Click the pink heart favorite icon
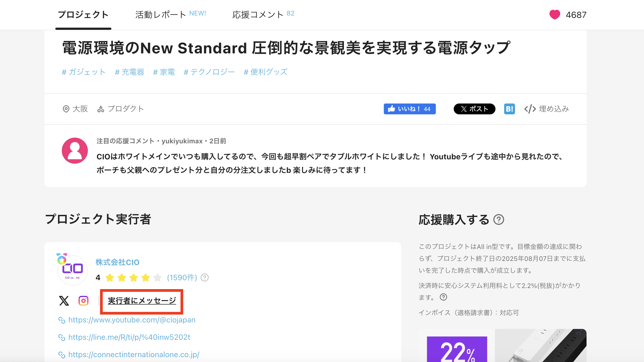Screen dimensions: 644x362 coord(555,15)
